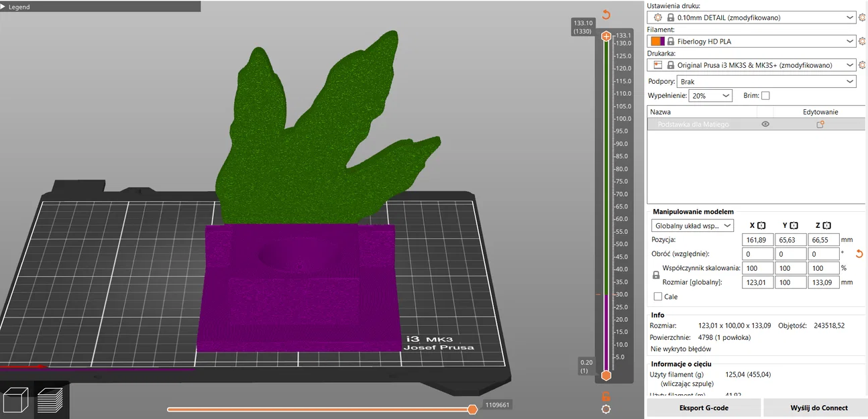This screenshot has width=868, height=419.
Task: Click the Pozycja X field 161,89
Action: click(758, 240)
